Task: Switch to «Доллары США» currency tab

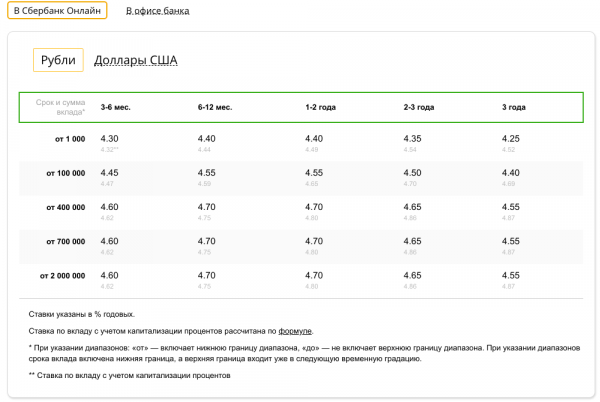Action: [x=136, y=60]
